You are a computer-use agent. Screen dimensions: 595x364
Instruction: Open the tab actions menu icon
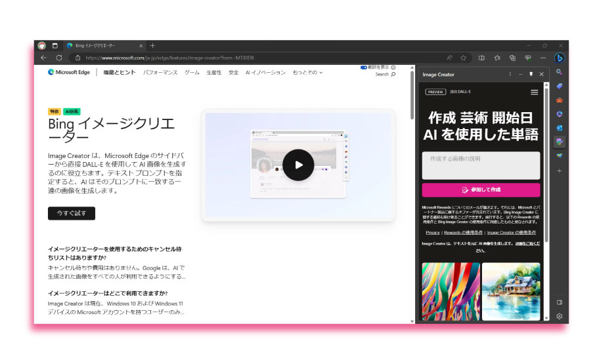55,46
